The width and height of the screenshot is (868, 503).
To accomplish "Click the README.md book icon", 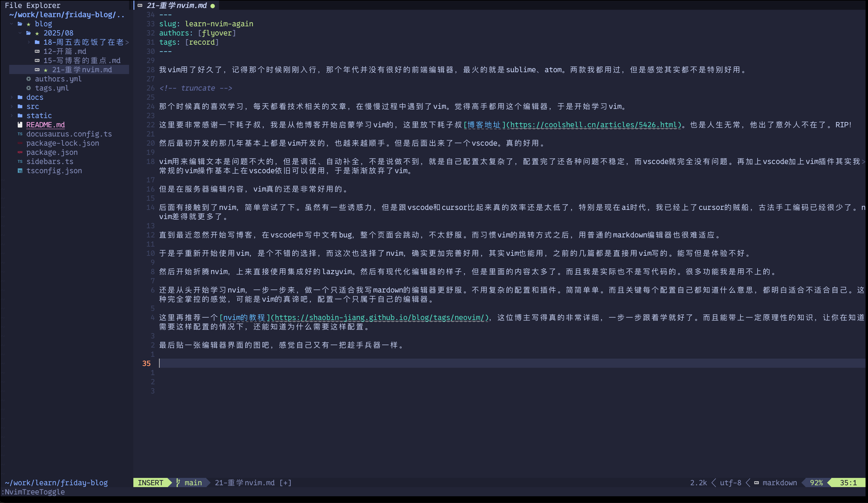I will (20, 125).
